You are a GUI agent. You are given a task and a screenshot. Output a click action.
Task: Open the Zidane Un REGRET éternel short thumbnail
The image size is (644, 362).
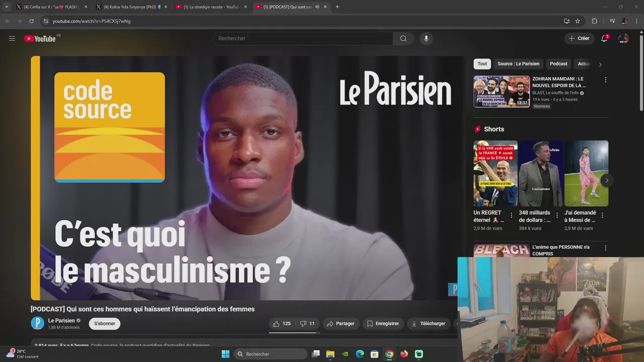495,173
